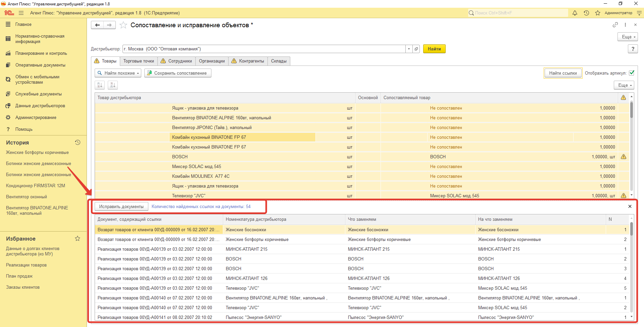Open Найти похожие dropdown

click(x=118, y=73)
